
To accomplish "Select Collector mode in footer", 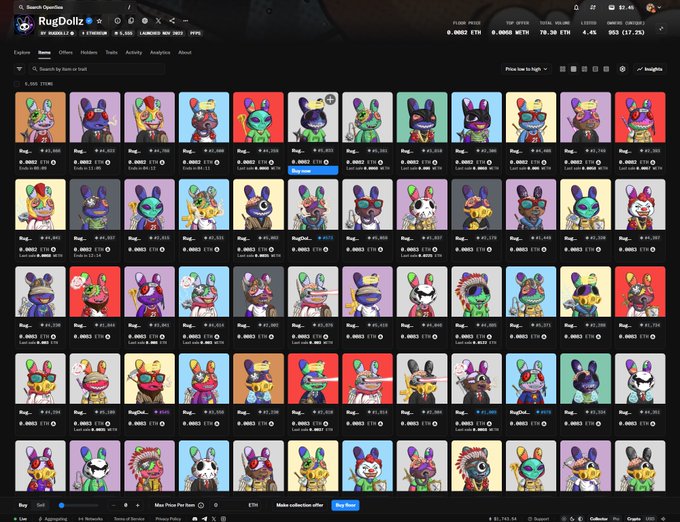I will point(599,519).
